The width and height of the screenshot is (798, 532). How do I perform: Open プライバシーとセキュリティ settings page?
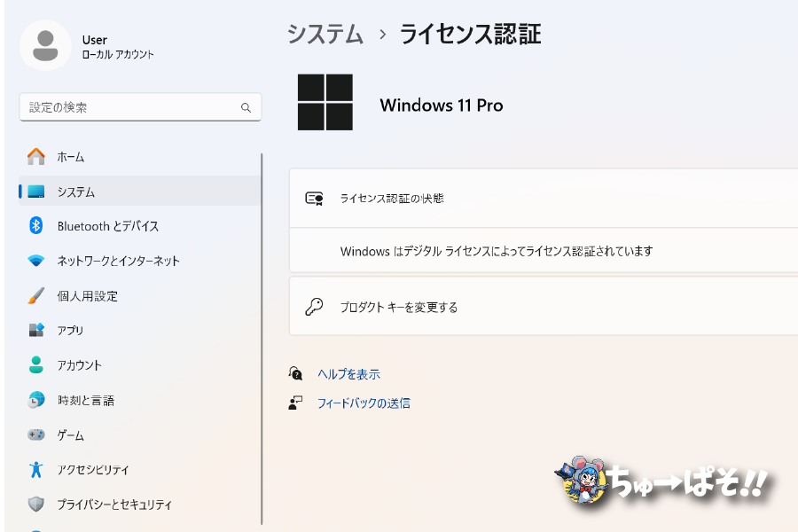tap(140, 505)
